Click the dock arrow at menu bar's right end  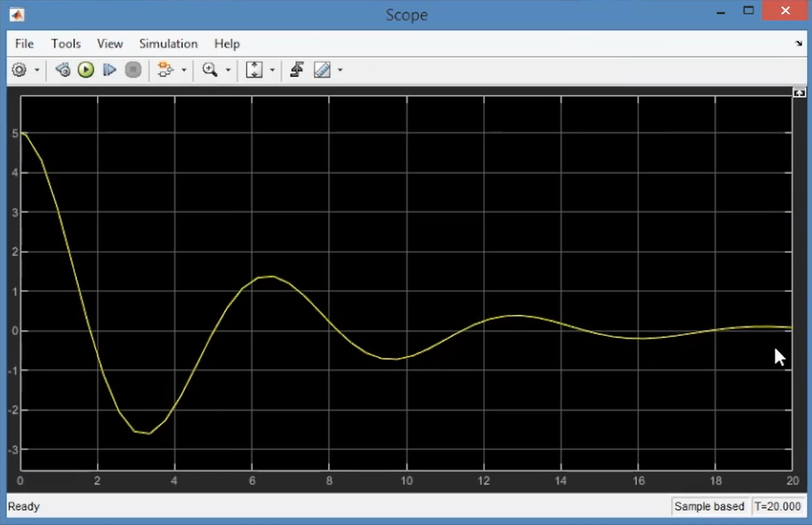coord(798,43)
